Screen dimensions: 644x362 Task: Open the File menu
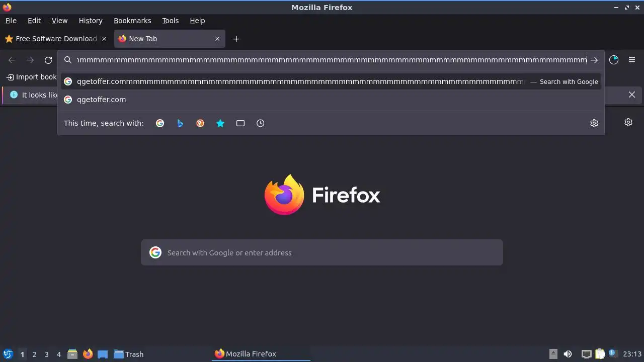pyautogui.click(x=11, y=21)
